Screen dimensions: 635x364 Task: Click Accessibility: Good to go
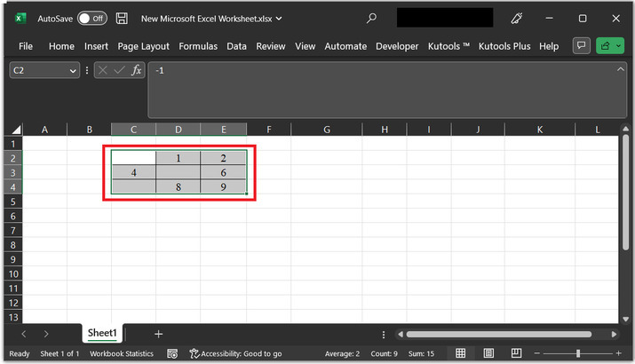(x=235, y=353)
